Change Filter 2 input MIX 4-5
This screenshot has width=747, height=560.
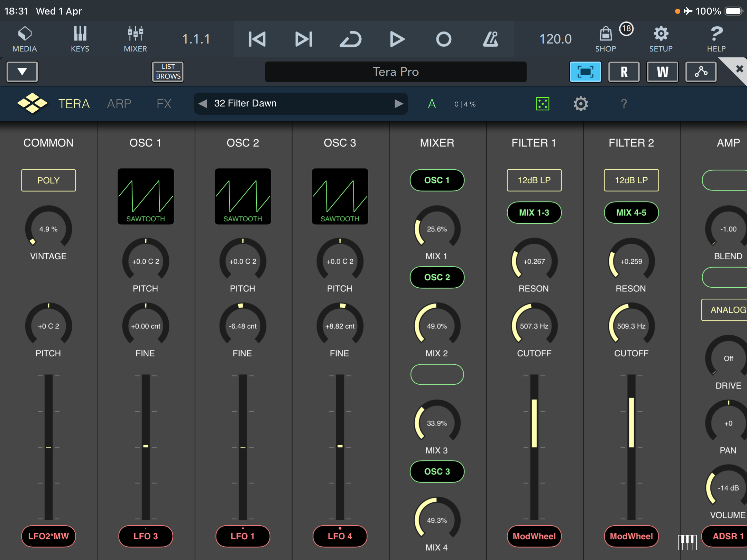[x=631, y=213]
